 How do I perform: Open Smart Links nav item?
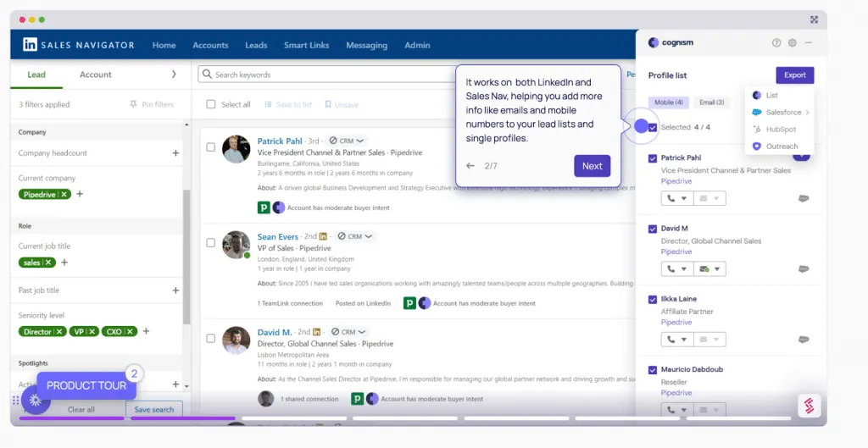click(x=307, y=46)
